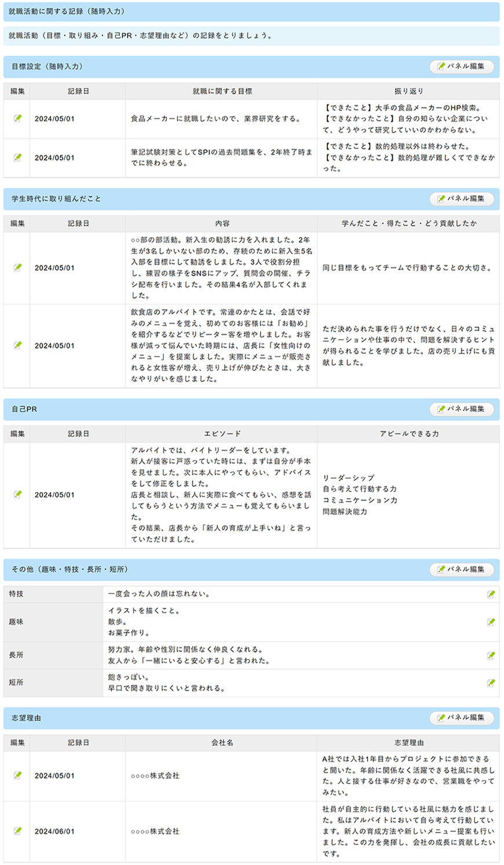Click the 学生時代に取り組んだこと section heading
Screen dimensions: 504x865
point(56,199)
